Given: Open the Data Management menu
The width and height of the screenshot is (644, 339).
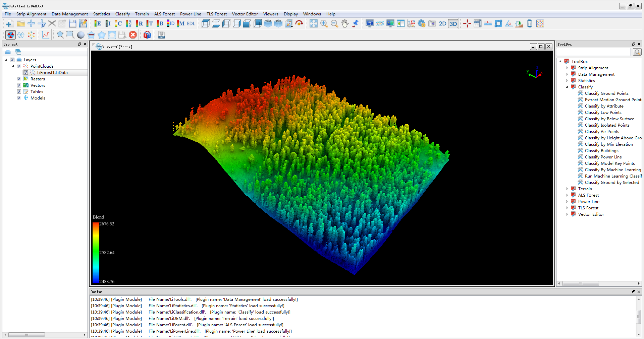Looking at the screenshot, I should click(70, 14).
